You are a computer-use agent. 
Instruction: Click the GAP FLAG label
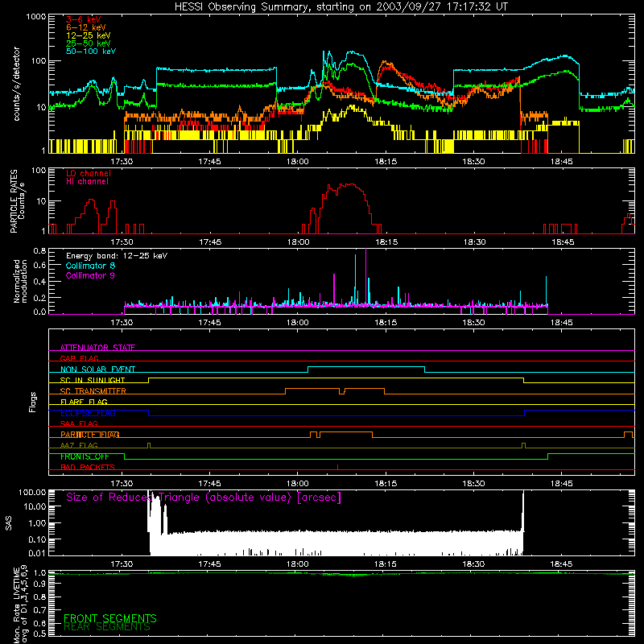tap(79, 358)
